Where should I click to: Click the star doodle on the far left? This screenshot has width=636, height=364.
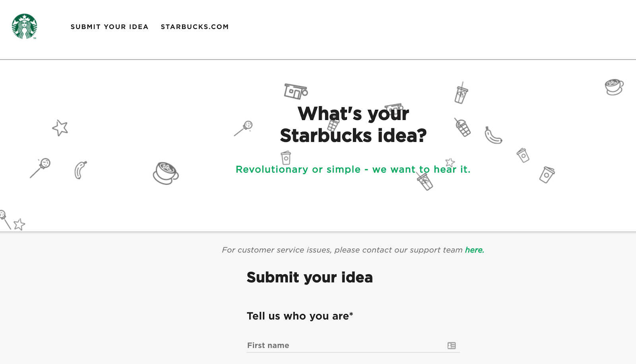click(60, 128)
